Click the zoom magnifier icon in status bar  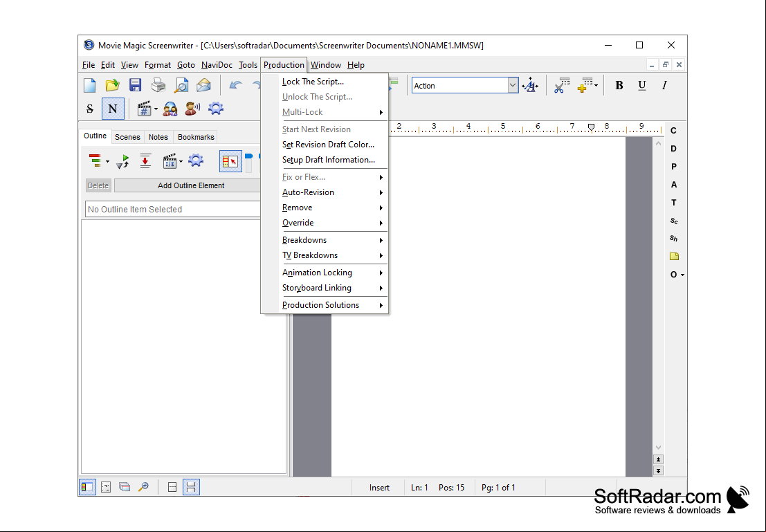point(143,487)
